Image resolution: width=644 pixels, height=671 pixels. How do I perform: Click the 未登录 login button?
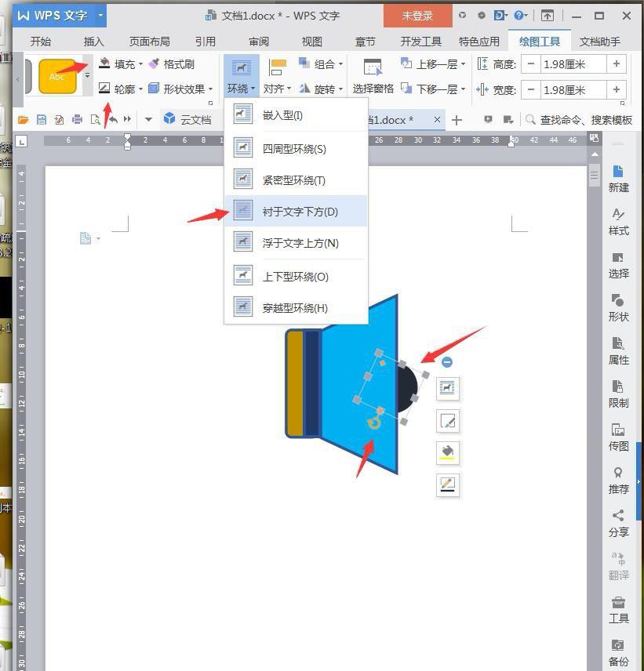(x=417, y=14)
